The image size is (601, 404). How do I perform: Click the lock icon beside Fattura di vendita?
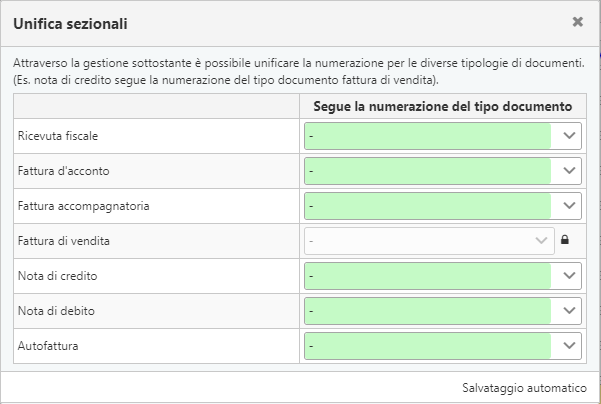(x=565, y=240)
